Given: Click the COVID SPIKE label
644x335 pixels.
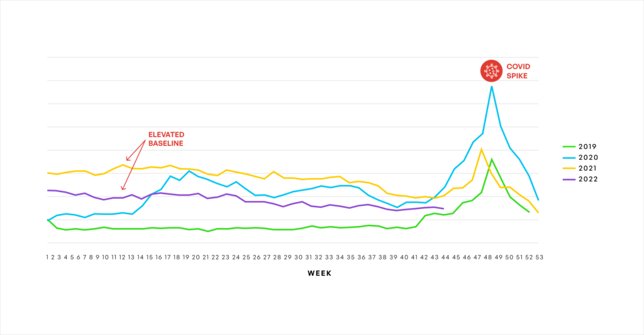Looking at the screenshot, I should tap(518, 71).
